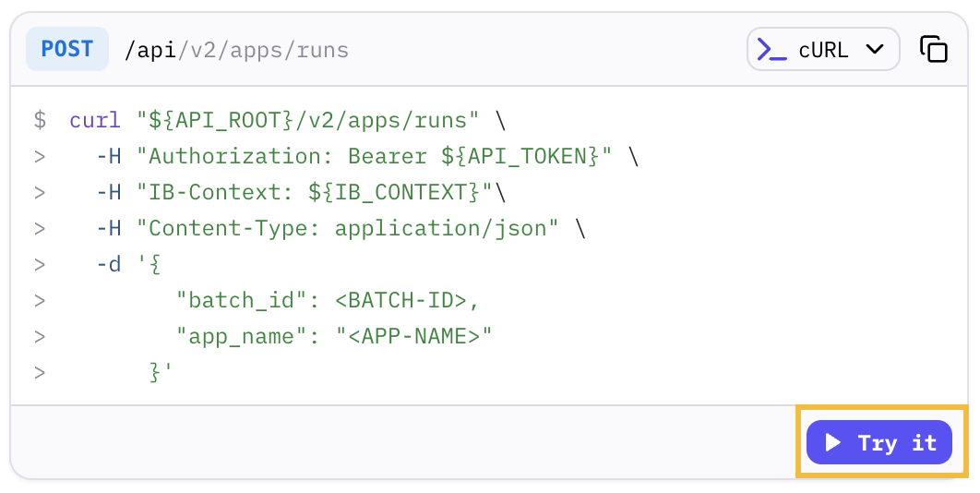Click the IB-Context header string

coord(314,192)
